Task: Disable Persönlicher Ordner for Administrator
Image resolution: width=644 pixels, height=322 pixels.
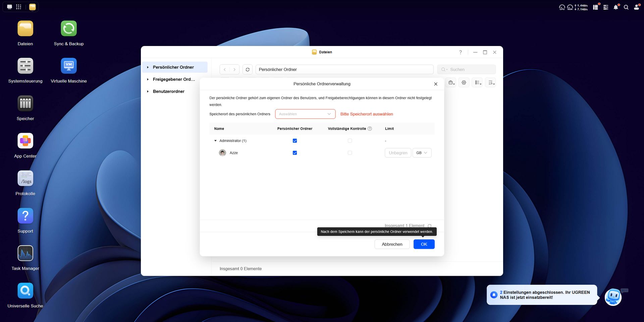Action: pyautogui.click(x=295, y=141)
